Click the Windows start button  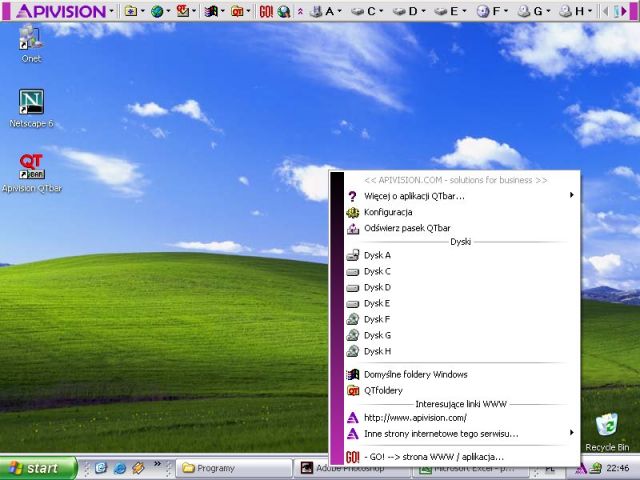pos(38,468)
